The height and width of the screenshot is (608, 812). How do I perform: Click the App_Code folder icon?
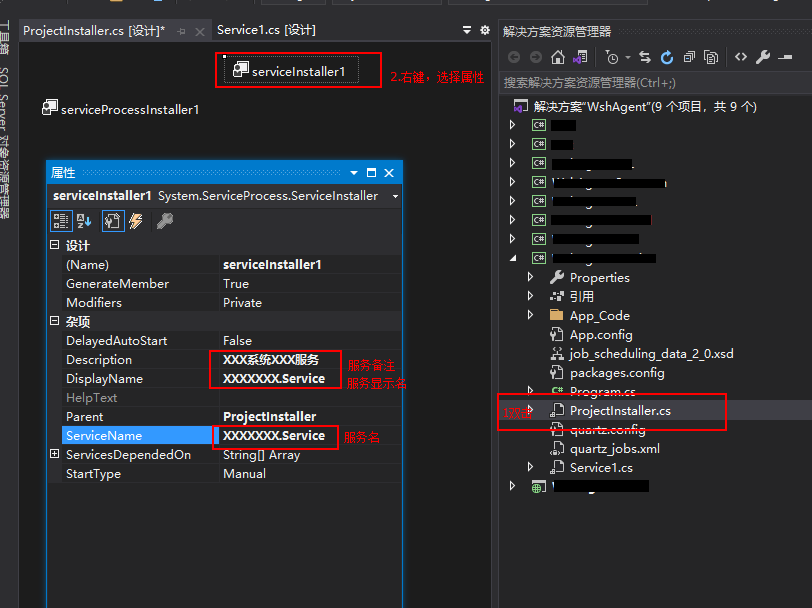[557, 315]
